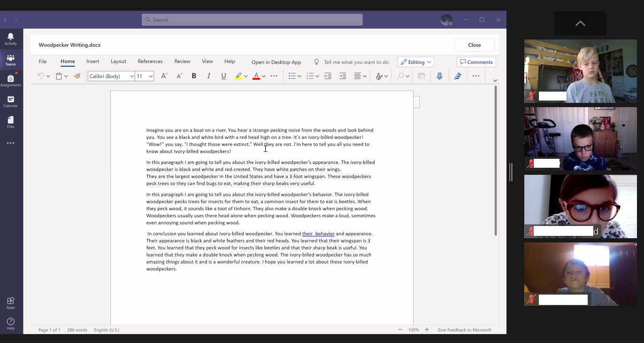The height and width of the screenshot is (343, 644).
Task: Open the Comments pane
Action: [x=476, y=62]
